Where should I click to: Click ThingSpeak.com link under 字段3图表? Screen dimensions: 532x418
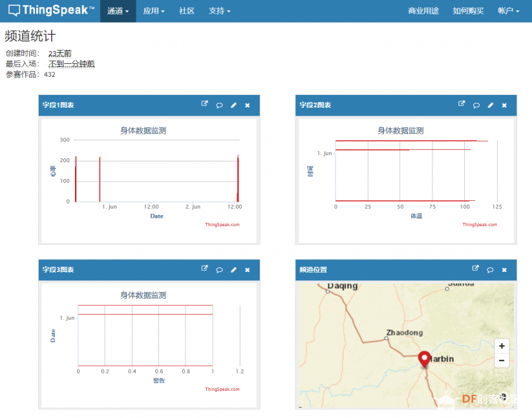(x=222, y=389)
